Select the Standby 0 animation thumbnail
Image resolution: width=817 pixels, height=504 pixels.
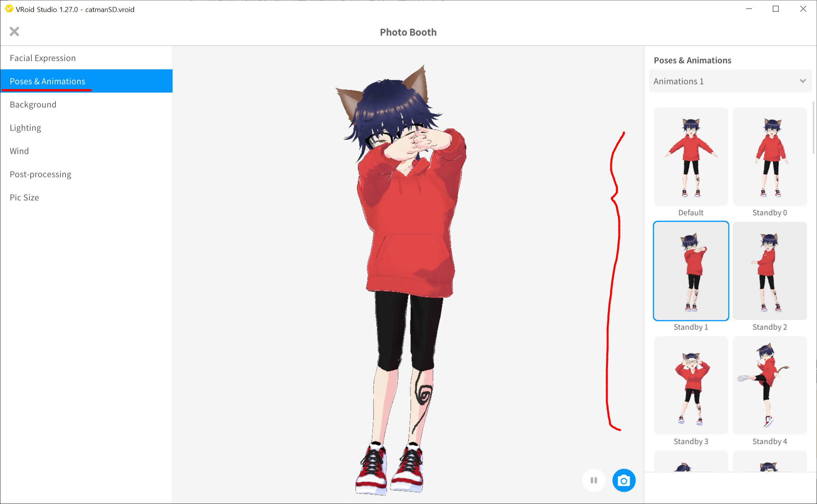tap(769, 157)
